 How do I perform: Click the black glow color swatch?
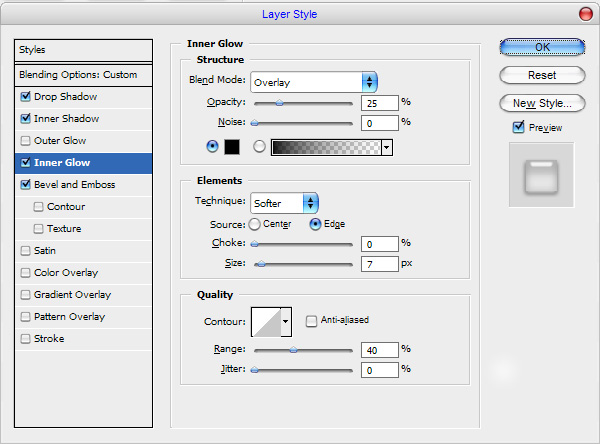click(x=232, y=147)
